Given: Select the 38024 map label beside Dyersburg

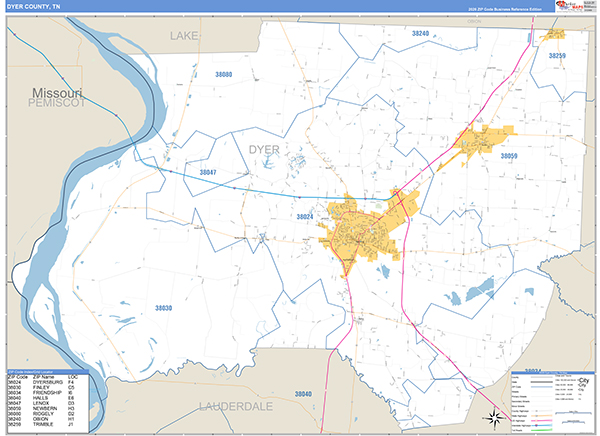Looking at the screenshot, I should coord(305,216).
